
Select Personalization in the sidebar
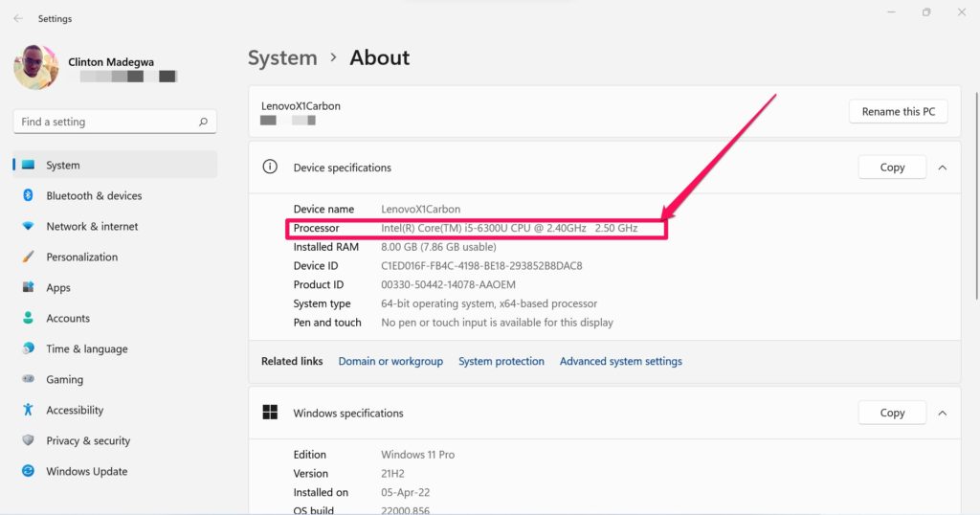tap(82, 257)
